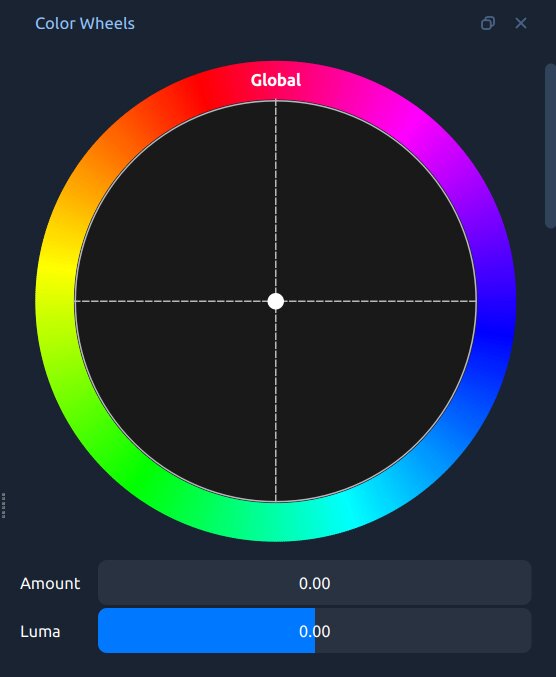Viewport: 556px width, 677px height.
Task: Click the white center handle of Global wheel
Action: point(276,301)
